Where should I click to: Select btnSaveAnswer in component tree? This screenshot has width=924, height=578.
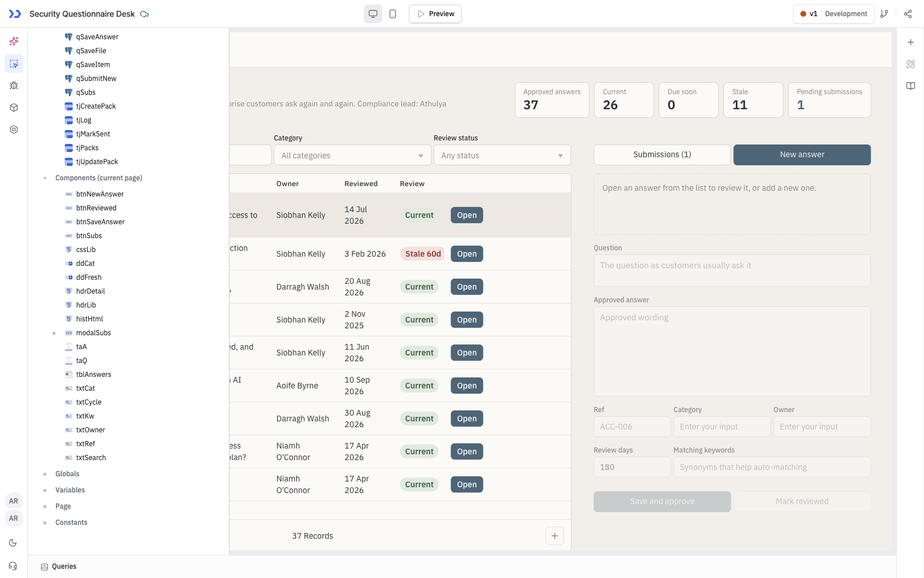(x=100, y=222)
